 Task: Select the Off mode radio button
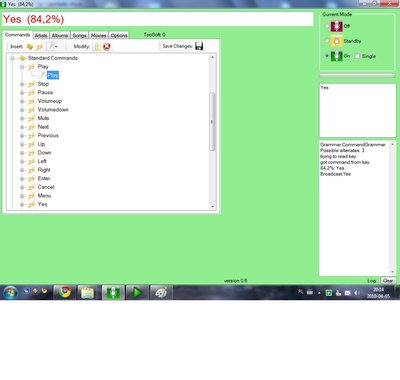327,26
